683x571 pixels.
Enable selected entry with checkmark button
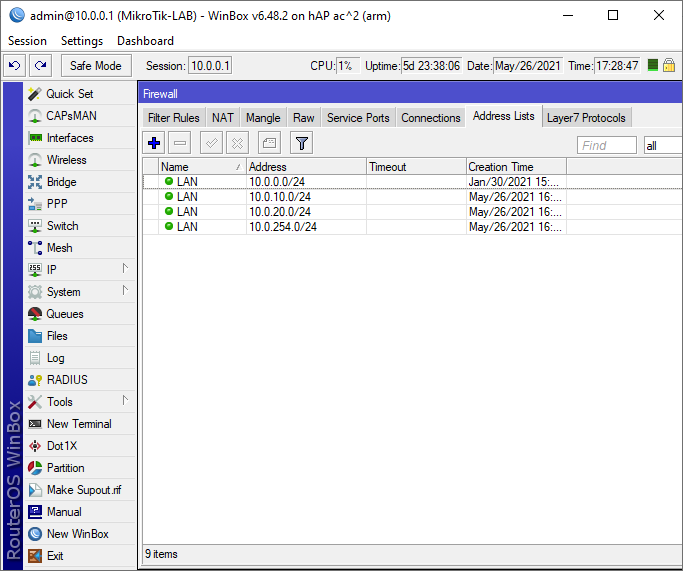pyautogui.click(x=211, y=143)
